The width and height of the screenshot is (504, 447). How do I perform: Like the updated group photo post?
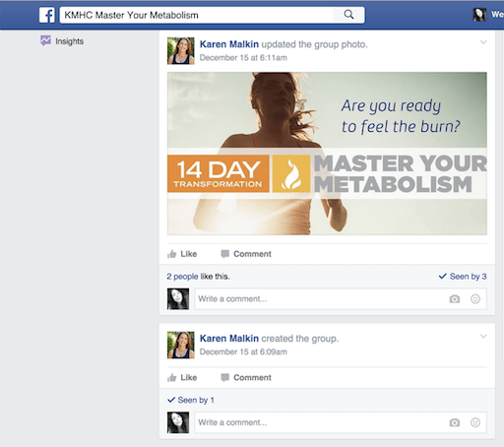tap(182, 254)
